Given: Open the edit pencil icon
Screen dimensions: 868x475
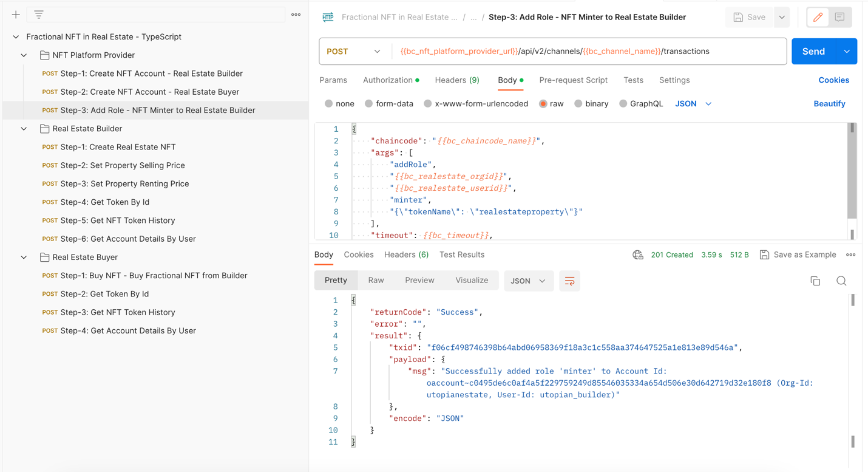Looking at the screenshot, I should click(818, 18).
